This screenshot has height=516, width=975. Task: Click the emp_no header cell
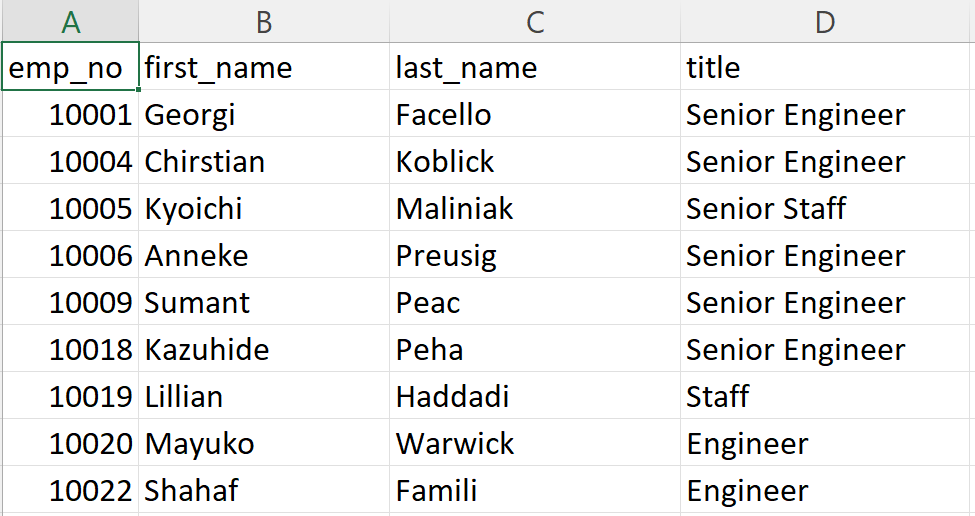[70, 68]
